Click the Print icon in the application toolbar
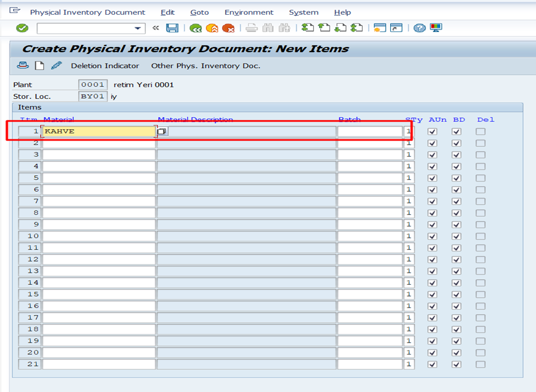The height and width of the screenshot is (392, 536). click(23, 65)
